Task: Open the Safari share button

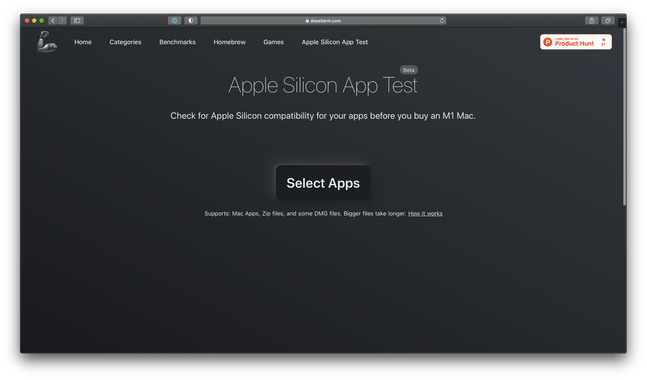Action: (x=591, y=20)
